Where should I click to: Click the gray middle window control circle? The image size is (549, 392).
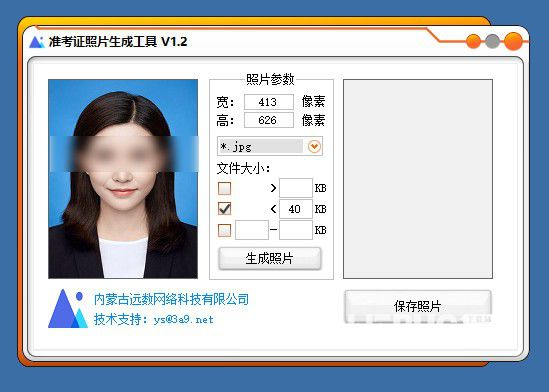(x=492, y=41)
